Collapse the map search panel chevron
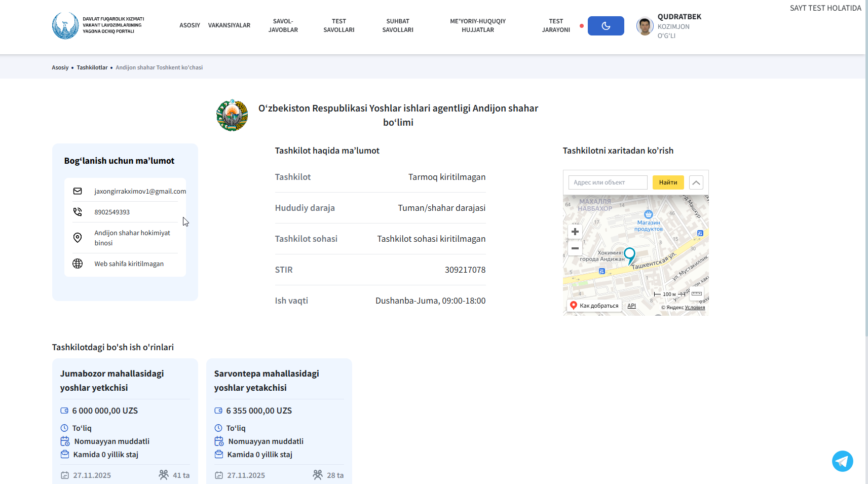 pyautogui.click(x=696, y=182)
